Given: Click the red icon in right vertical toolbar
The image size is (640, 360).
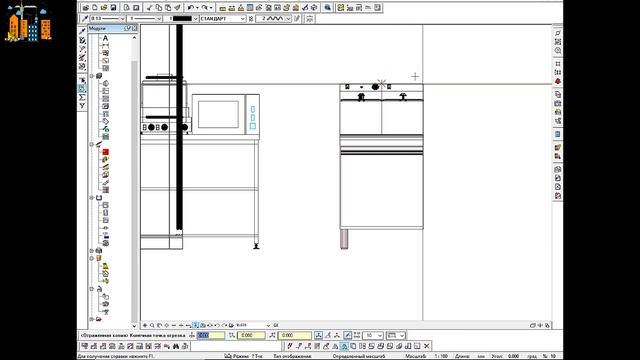Looking at the screenshot, I should [558, 81].
